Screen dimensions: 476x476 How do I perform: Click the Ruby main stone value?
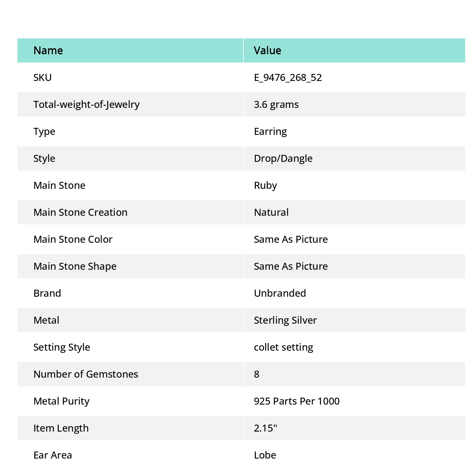coord(266,185)
